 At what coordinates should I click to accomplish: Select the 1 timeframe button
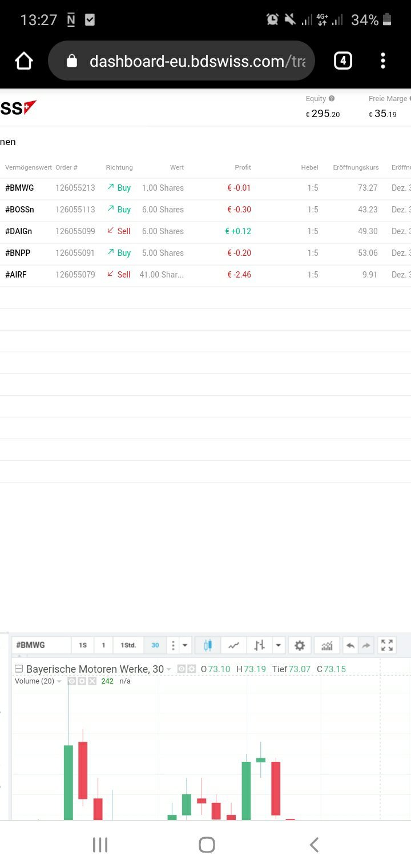pos(103,645)
